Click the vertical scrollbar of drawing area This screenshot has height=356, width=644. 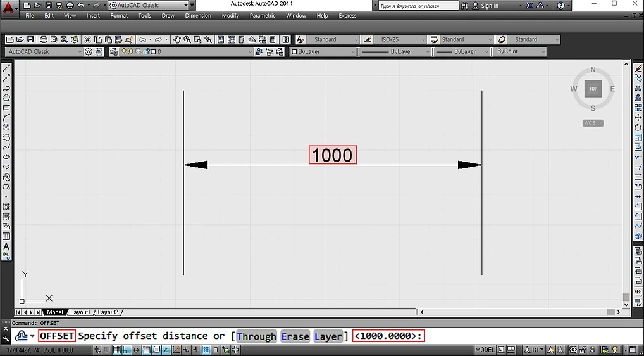[x=626, y=184]
